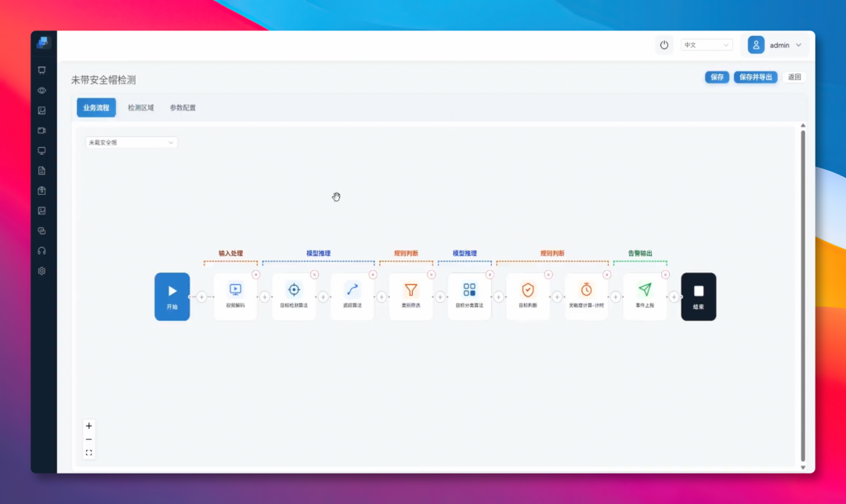Remove the 事件上报 node with its X
This screenshot has width=846, height=504.
[x=665, y=275]
